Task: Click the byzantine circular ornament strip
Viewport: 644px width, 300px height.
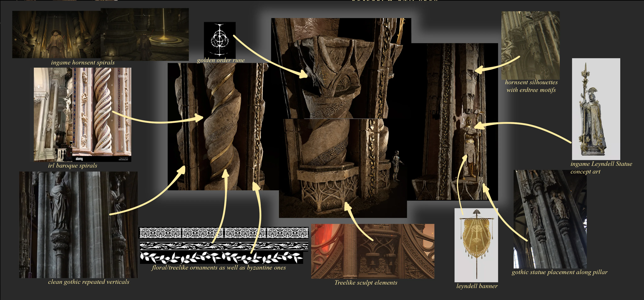Action: click(x=224, y=233)
